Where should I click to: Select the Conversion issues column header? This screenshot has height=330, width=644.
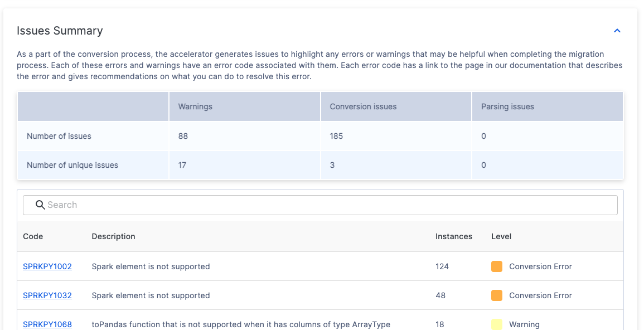[x=363, y=106]
